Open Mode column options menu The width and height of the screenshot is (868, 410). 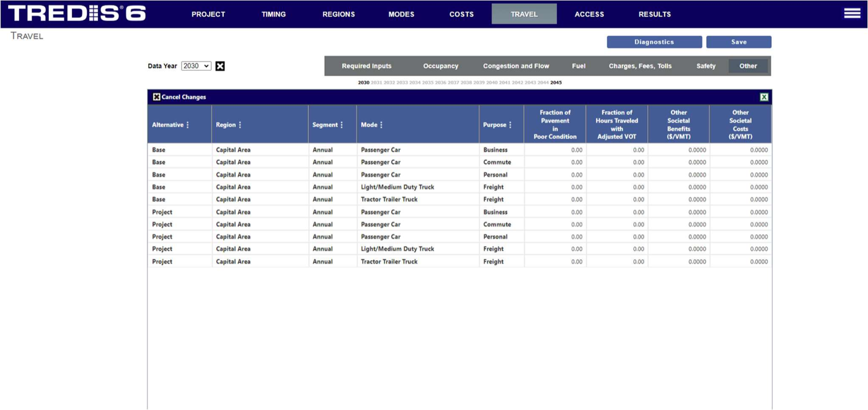coord(381,125)
